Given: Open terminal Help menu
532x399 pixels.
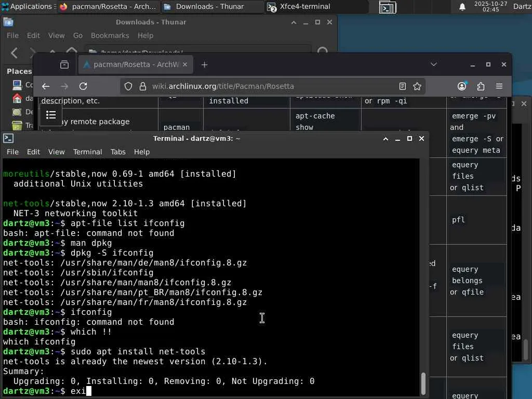Looking at the screenshot, I should click(141, 152).
